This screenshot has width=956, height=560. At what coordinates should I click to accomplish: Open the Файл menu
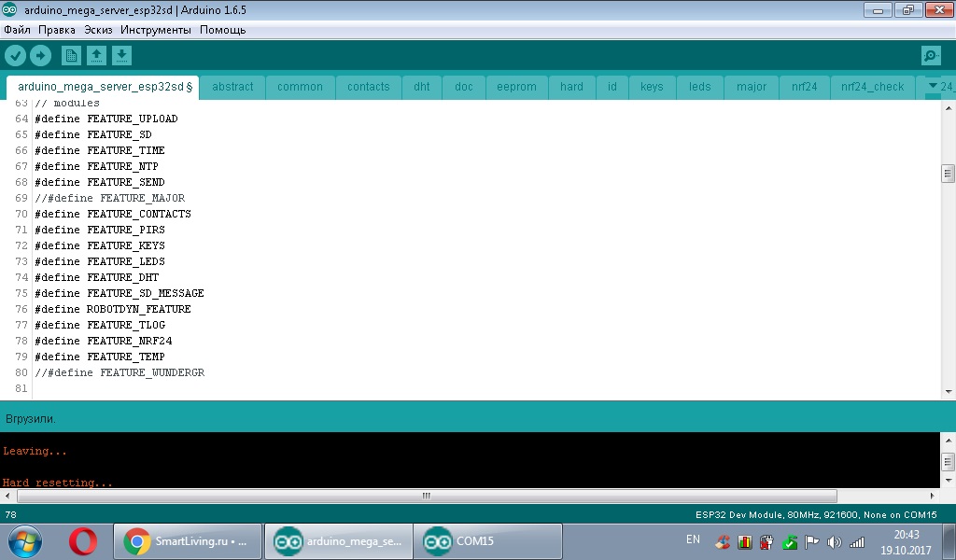[x=17, y=30]
